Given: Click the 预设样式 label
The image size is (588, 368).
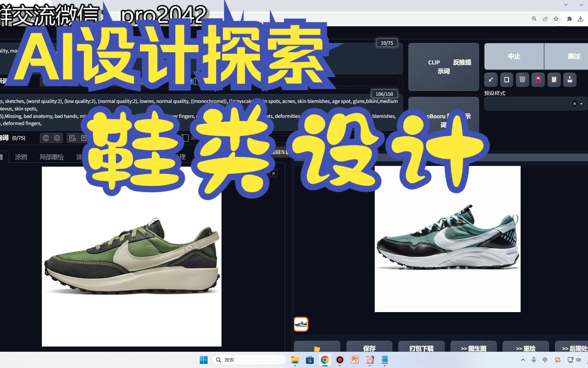Looking at the screenshot, I should [495, 93].
